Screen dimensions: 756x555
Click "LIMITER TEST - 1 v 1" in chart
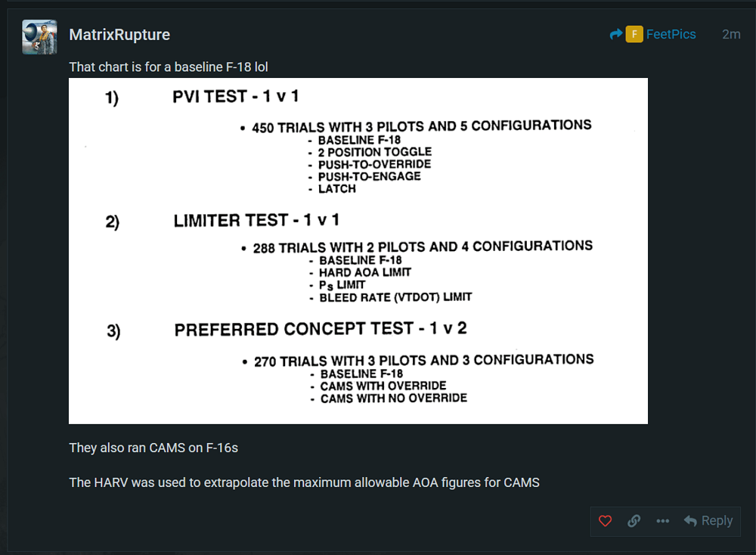[x=256, y=220]
